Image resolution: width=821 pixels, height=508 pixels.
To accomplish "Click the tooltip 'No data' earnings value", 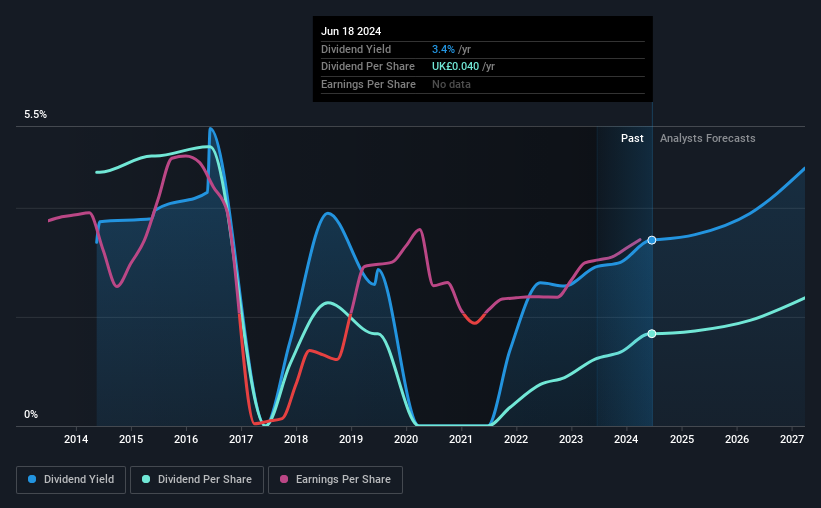I will point(451,84).
